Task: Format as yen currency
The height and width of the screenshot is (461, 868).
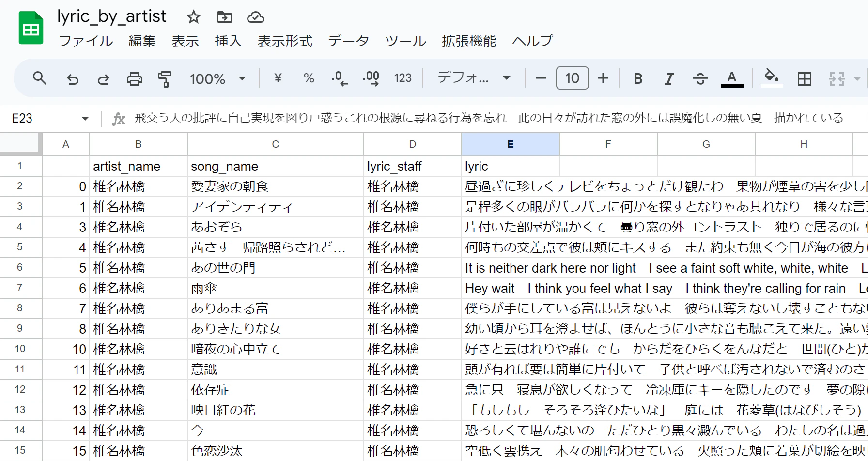Action: click(x=278, y=78)
